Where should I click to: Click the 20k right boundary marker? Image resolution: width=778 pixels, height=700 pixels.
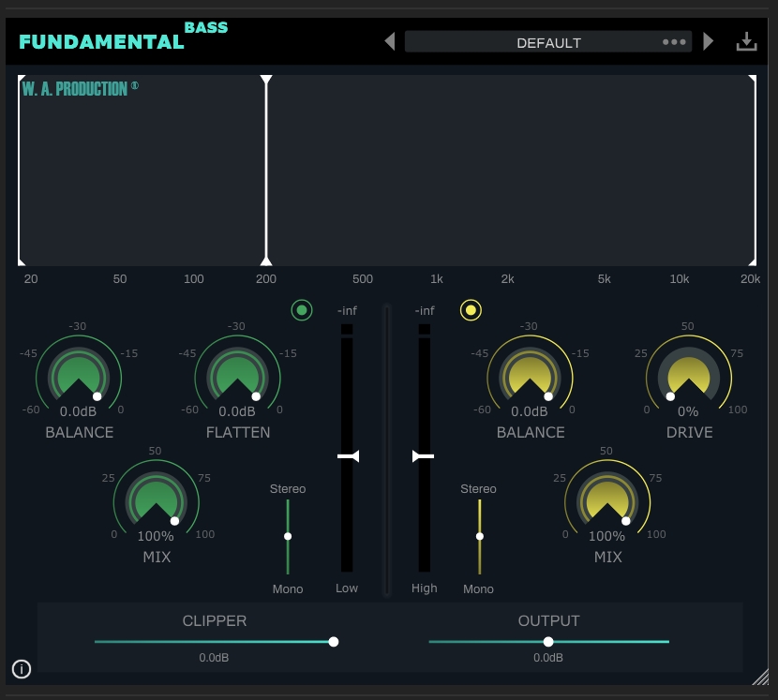pyautogui.click(x=754, y=171)
